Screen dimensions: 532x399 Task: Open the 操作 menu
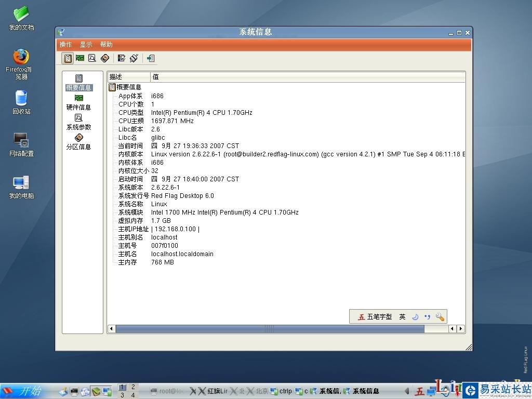(64, 44)
